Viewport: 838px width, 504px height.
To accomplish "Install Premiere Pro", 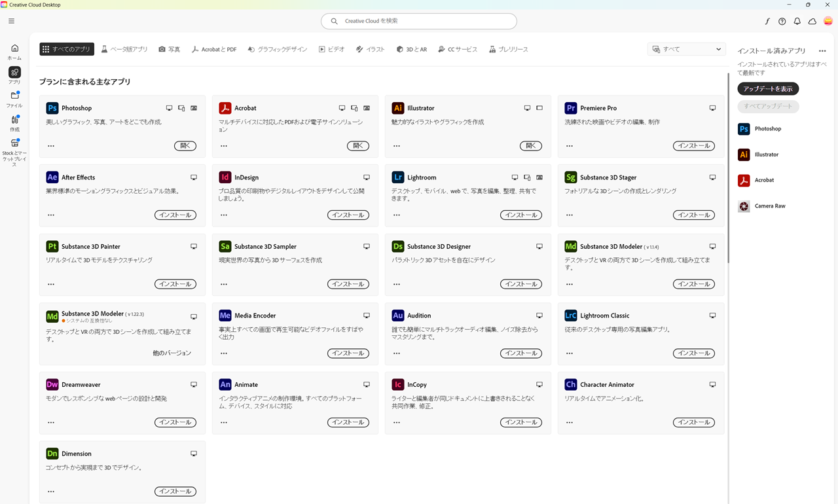I will click(694, 146).
